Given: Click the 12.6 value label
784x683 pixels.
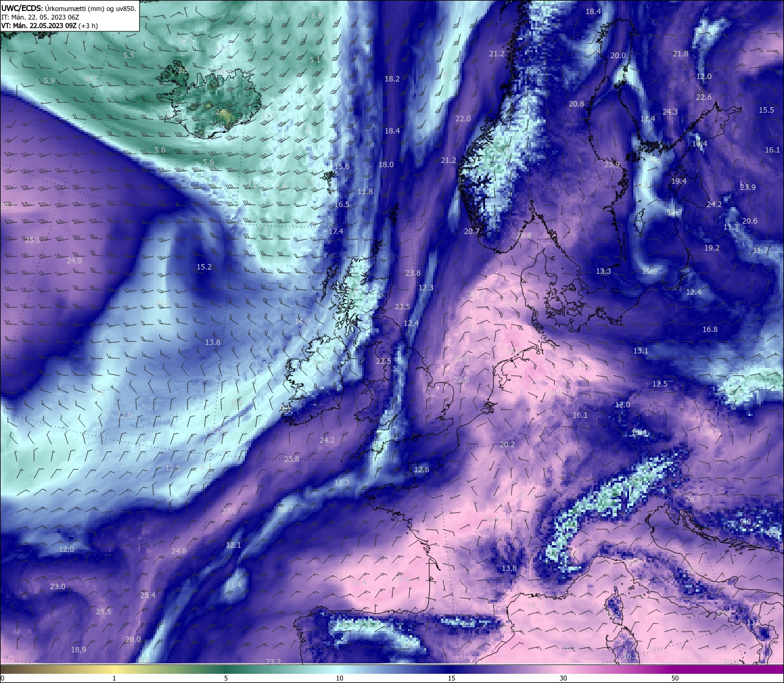Looking at the screenshot, I should click(421, 469).
